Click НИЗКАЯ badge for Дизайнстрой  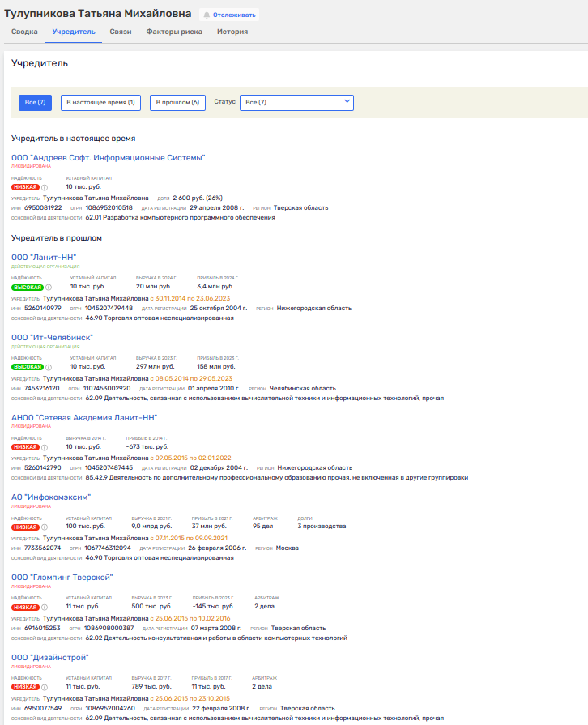click(x=25, y=687)
